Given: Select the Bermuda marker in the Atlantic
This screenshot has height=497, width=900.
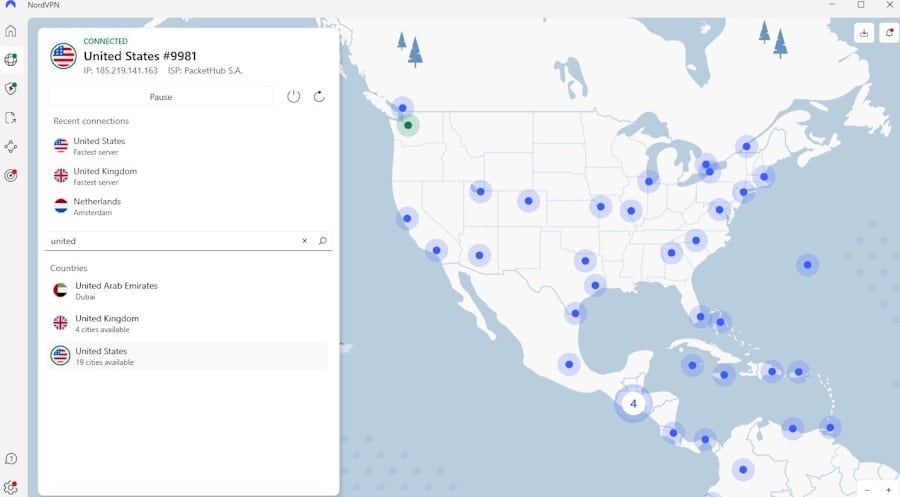Looking at the screenshot, I should 807,265.
